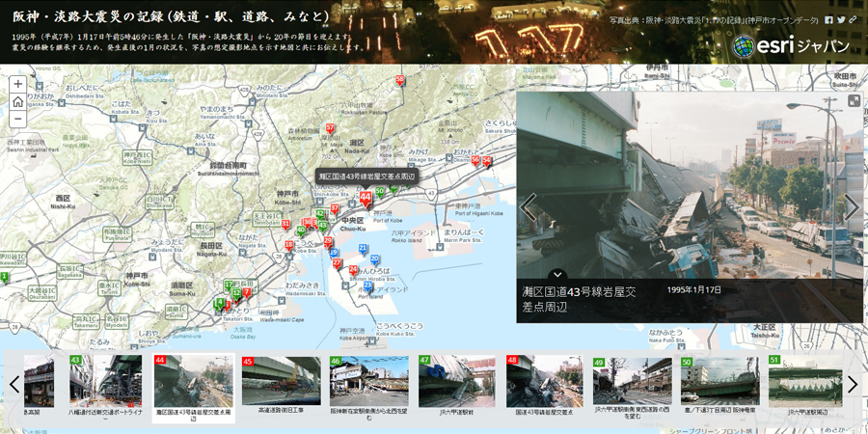The image size is (868, 434).
Task: Reset map to home extent
Action: click(17, 102)
